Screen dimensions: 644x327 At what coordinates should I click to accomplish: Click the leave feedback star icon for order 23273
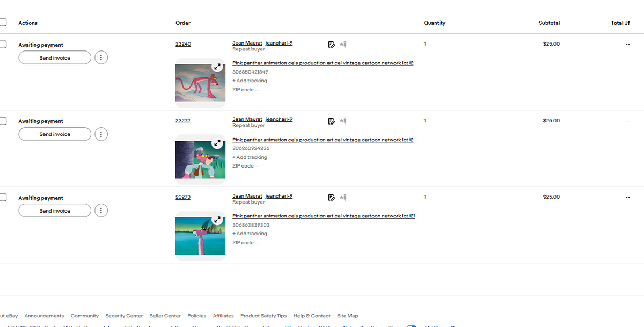pos(344,198)
